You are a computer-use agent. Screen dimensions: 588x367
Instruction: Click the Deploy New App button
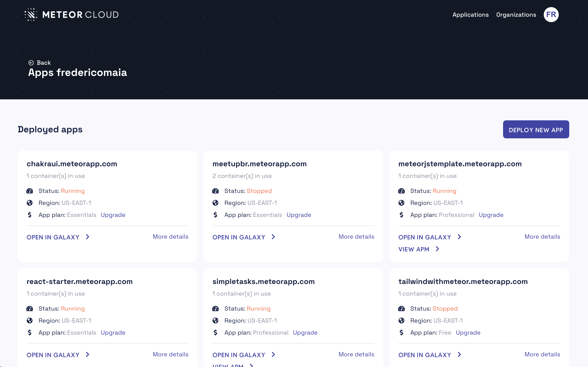(x=536, y=129)
